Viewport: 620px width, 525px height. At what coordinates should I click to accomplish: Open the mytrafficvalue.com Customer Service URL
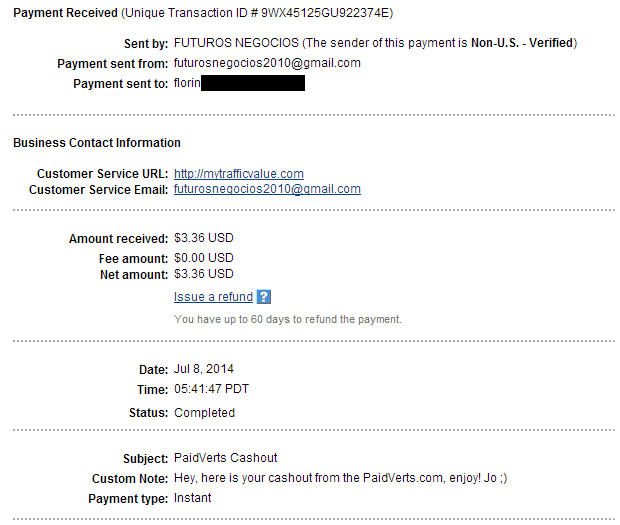238,174
